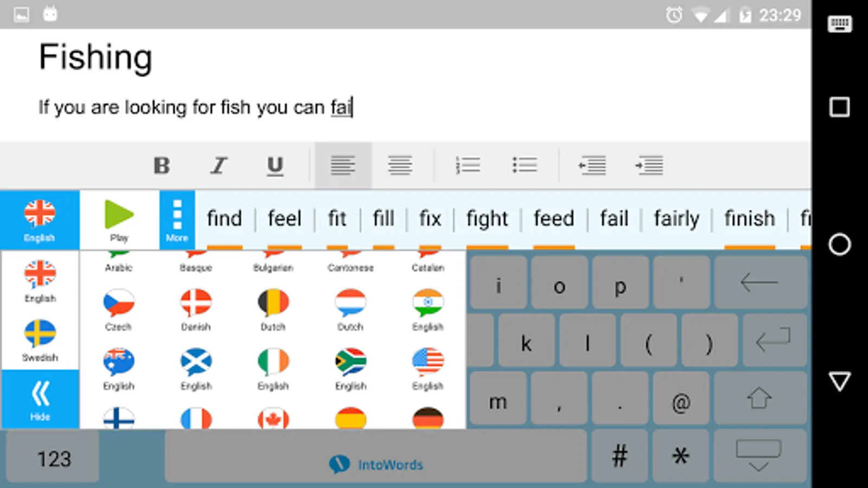This screenshot has width=868, height=488.
Task: Select English with the Irish flag
Action: pos(273,369)
